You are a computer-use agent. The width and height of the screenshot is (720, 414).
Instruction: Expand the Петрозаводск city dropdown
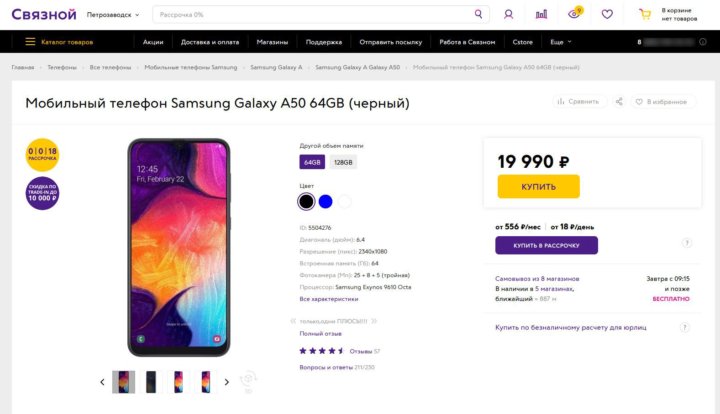tap(113, 15)
